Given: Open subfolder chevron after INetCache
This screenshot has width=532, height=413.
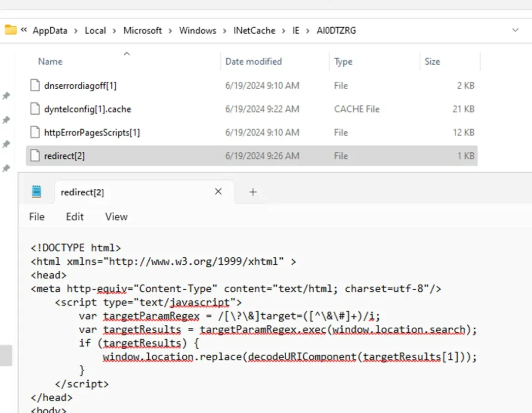Looking at the screenshot, I should (284, 31).
